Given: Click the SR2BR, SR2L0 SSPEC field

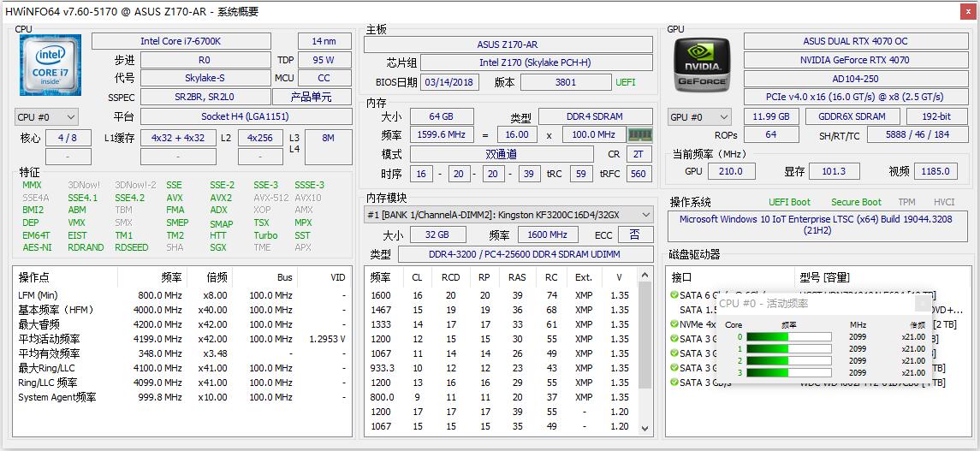Looking at the screenshot, I should tap(205, 97).
